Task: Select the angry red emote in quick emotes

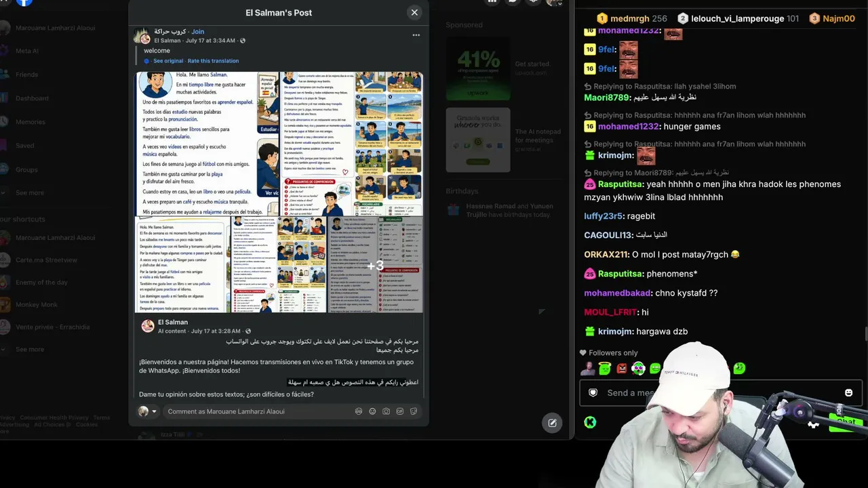Action: click(622, 369)
